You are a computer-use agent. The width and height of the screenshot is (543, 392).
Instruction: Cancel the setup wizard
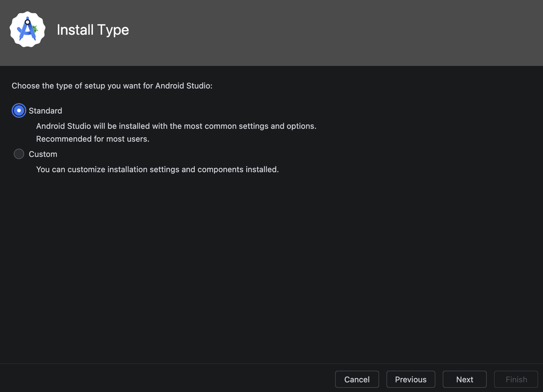click(357, 379)
